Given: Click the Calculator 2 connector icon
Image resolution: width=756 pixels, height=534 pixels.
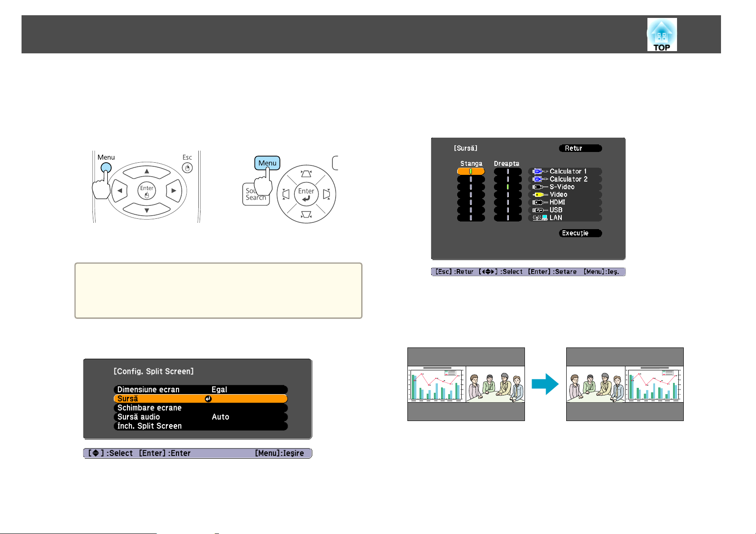Looking at the screenshot, I should click(x=540, y=179).
